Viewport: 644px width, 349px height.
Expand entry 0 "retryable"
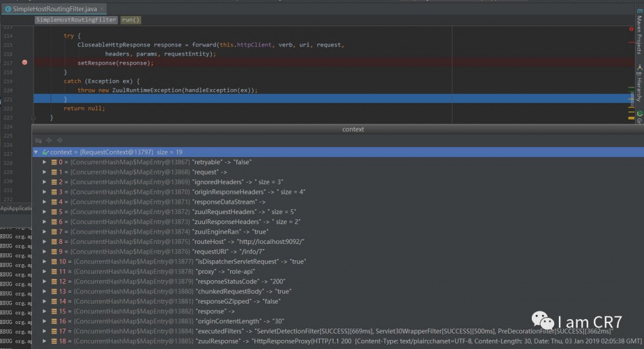pos(44,162)
